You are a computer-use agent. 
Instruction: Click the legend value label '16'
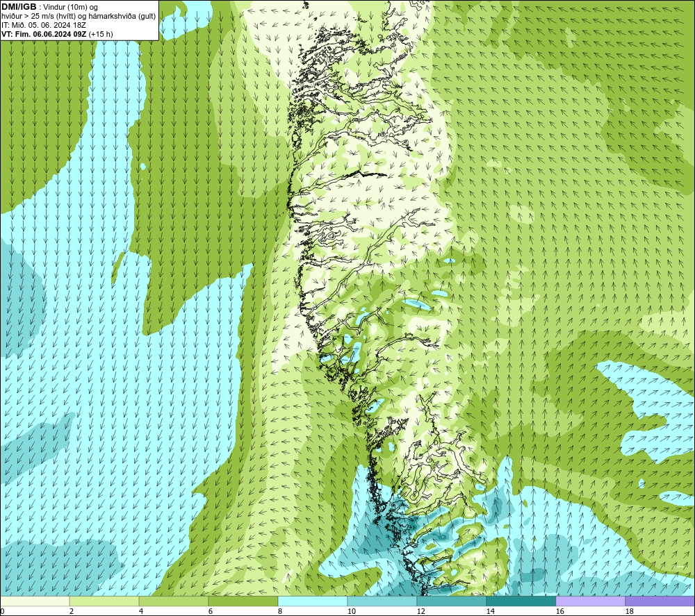[x=559, y=611]
